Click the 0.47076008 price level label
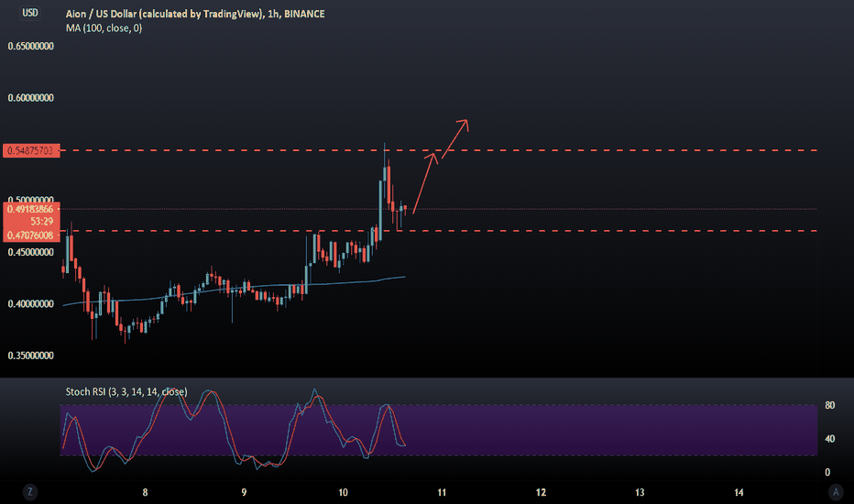Image resolution: width=854 pixels, height=504 pixels. [x=31, y=236]
